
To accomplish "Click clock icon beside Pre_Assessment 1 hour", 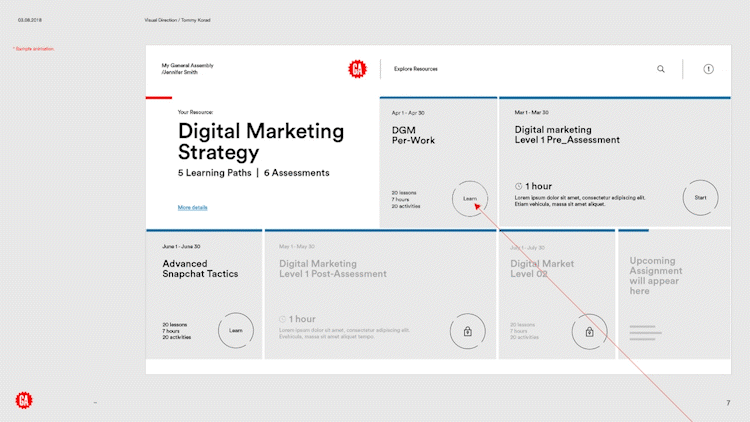I will (x=518, y=186).
